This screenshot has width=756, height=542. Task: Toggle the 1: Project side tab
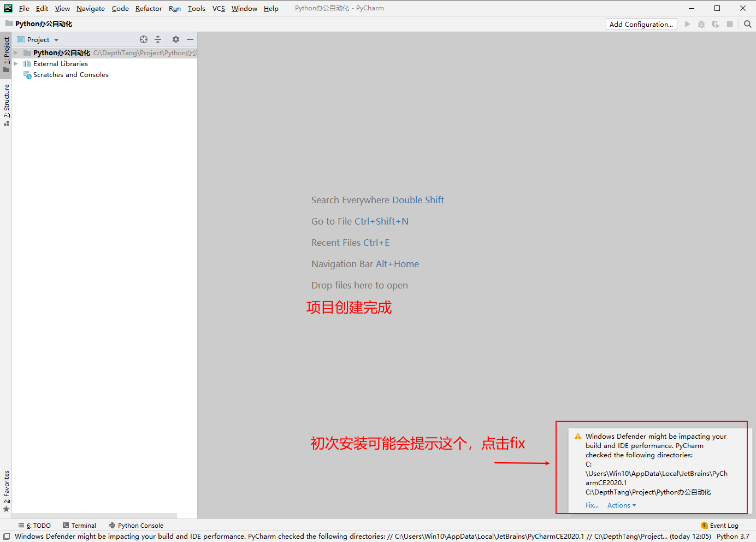[x=7, y=55]
